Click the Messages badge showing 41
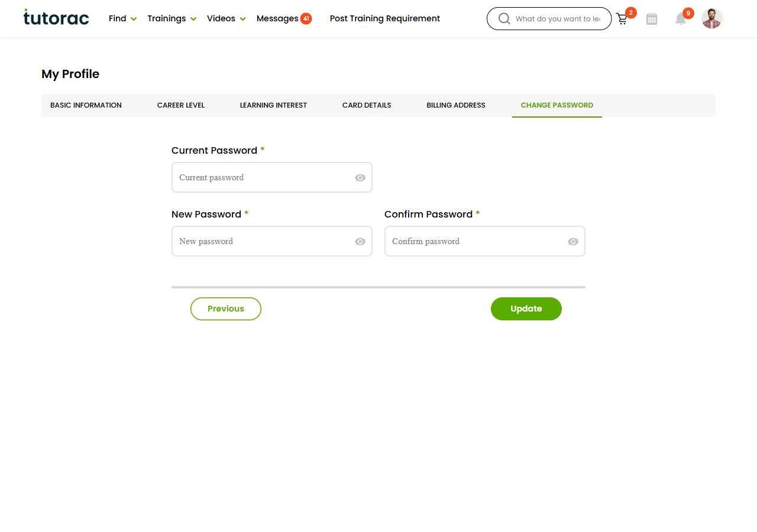Image resolution: width=757 pixels, height=532 pixels. [306, 18]
